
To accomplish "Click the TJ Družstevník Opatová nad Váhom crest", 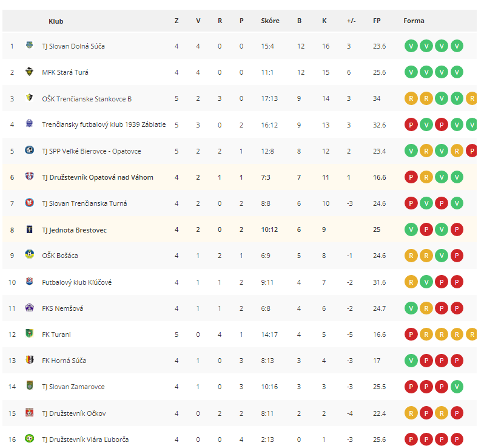I will [x=29, y=177].
